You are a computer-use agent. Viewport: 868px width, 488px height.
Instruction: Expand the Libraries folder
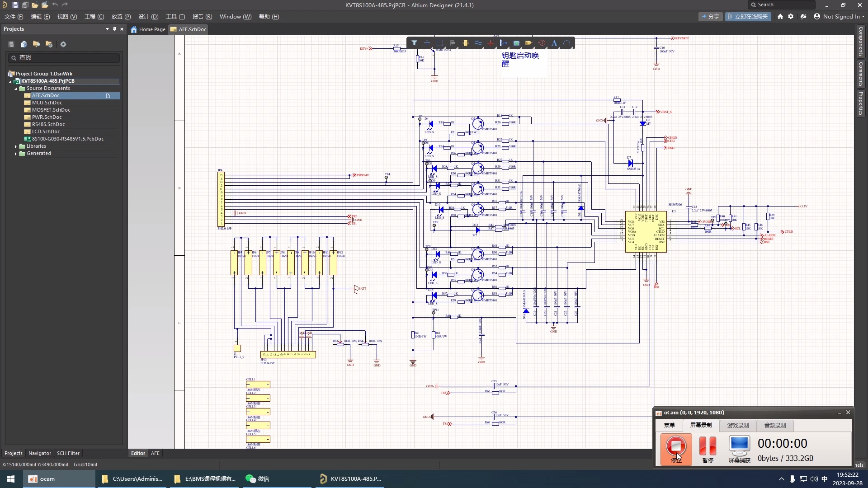[x=15, y=146]
